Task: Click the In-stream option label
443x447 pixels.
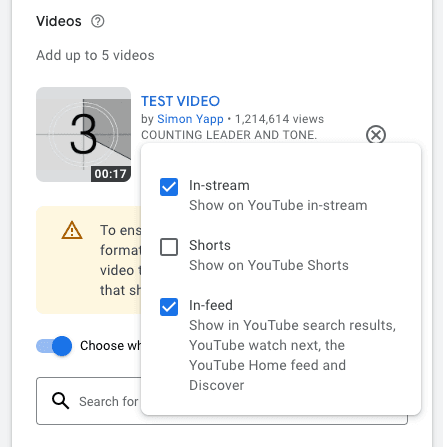Action: pyautogui.click(x=219, y=185)
